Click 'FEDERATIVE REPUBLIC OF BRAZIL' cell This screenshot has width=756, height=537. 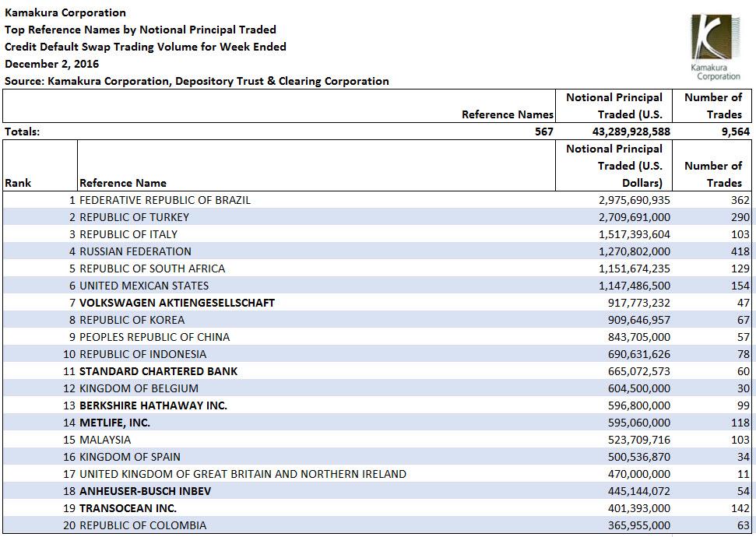tap(165, 200)
